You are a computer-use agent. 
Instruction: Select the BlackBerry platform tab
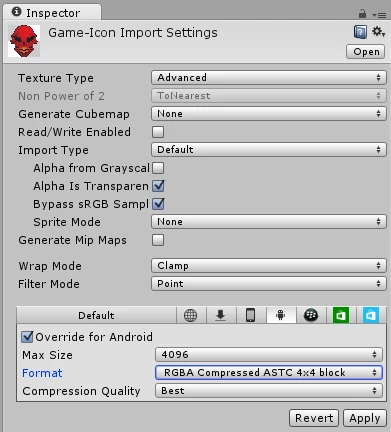pyautogui.click(x=311, y=315)
